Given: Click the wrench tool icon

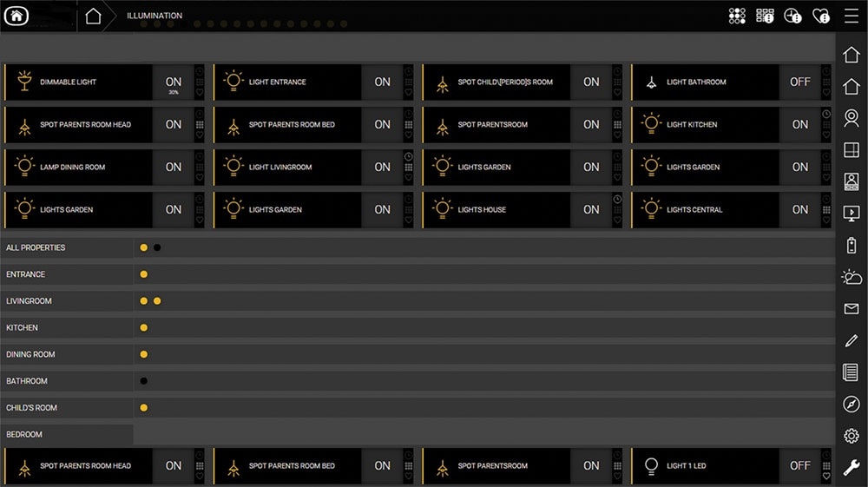Looking at the screenshot, I should [x=852, y=468].
